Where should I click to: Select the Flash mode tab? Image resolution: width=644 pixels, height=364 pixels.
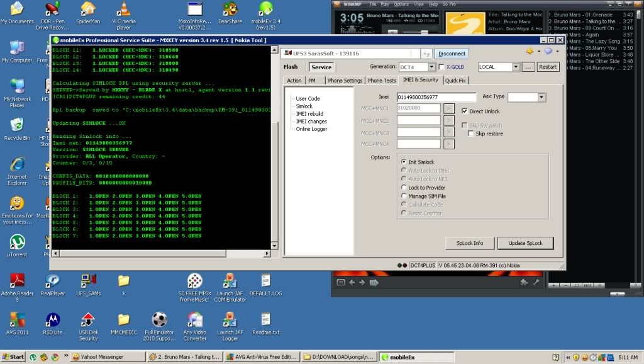(x=291, y=67)
